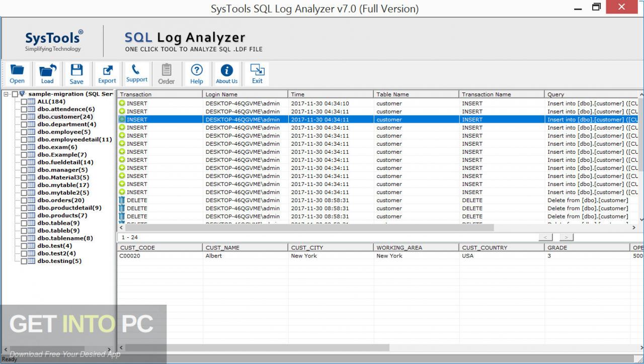Click table icon beside dbo.mytable(17)
The height and width of the screenshot is (364, 644).
point(31,185)
